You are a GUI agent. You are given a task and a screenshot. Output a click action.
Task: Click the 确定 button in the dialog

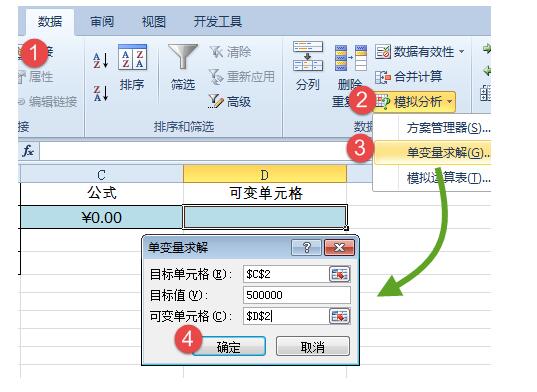pyautogui.click(x=228, y=346)
